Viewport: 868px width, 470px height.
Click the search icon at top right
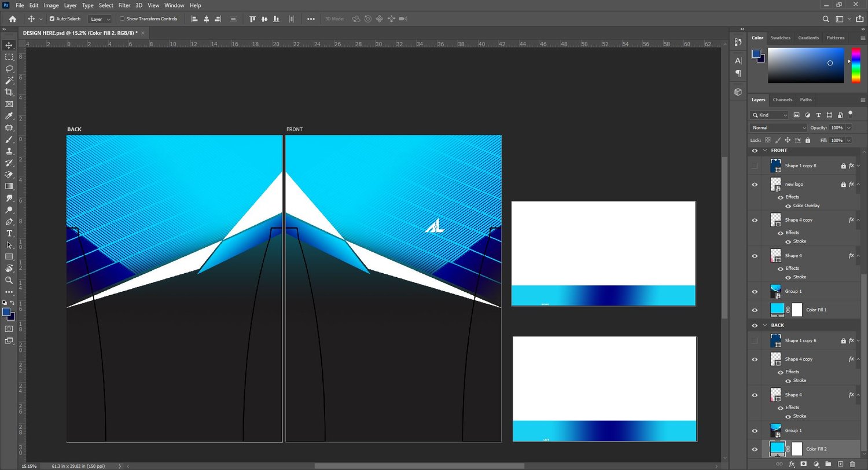point(826,19)
